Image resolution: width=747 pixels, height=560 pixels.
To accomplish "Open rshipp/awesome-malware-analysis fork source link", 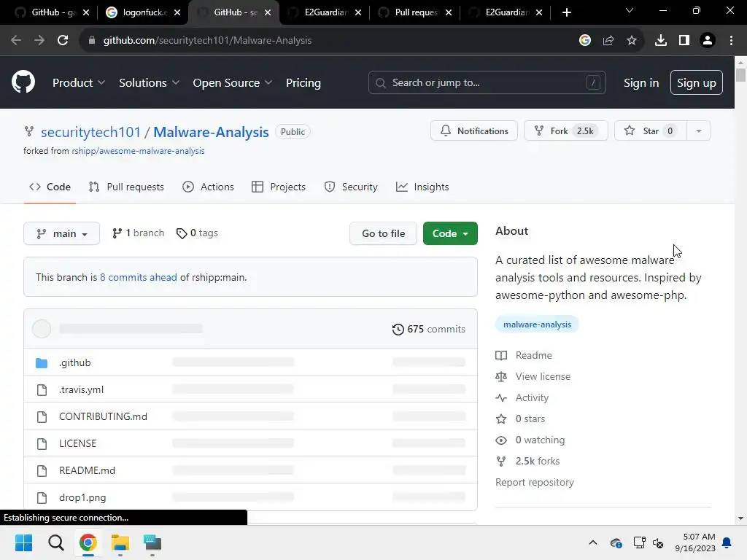I will coord(138,151).
